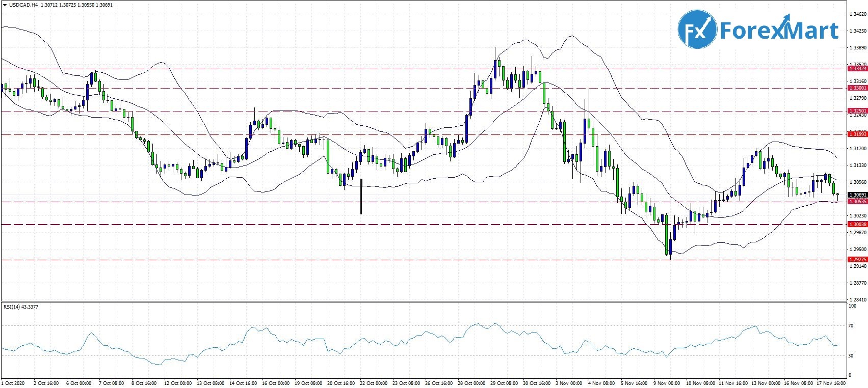Click the black vertical line marker on the chart
This screenshot has height=388, width=868.
click(x=361, y=197)
